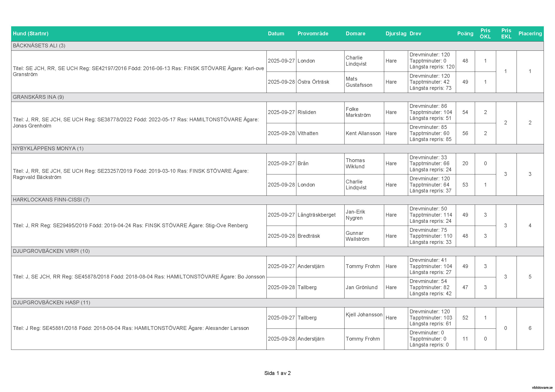Select the 'GRANSKÄRS INA (9)' group row
The width and height of the screenshot is (555, 392).
pos(277,97)
